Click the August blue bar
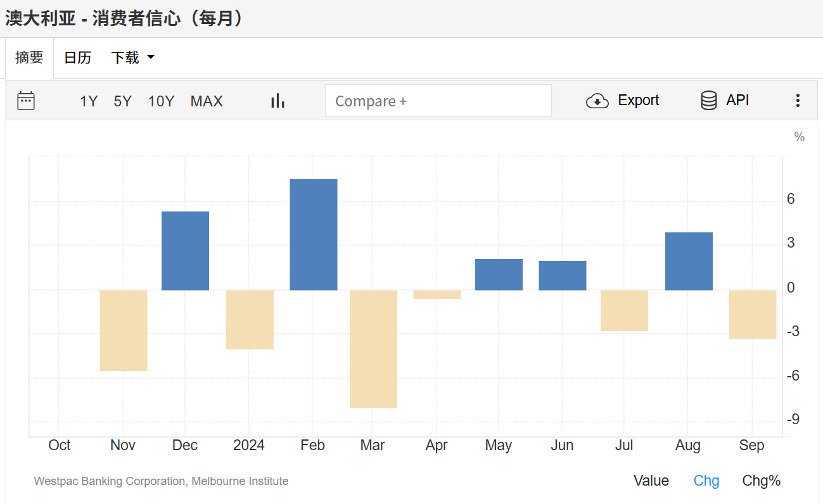 pos(689,261)
